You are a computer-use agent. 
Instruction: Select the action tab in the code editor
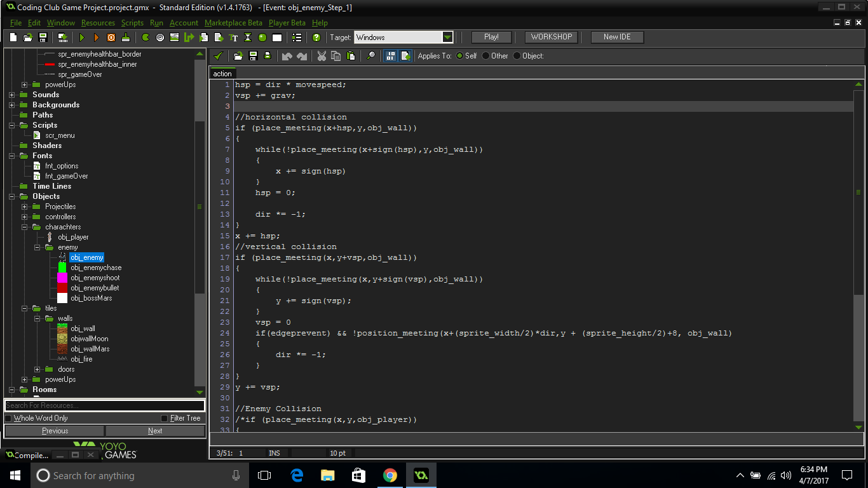pyautogui.click(x=222, y=73)
